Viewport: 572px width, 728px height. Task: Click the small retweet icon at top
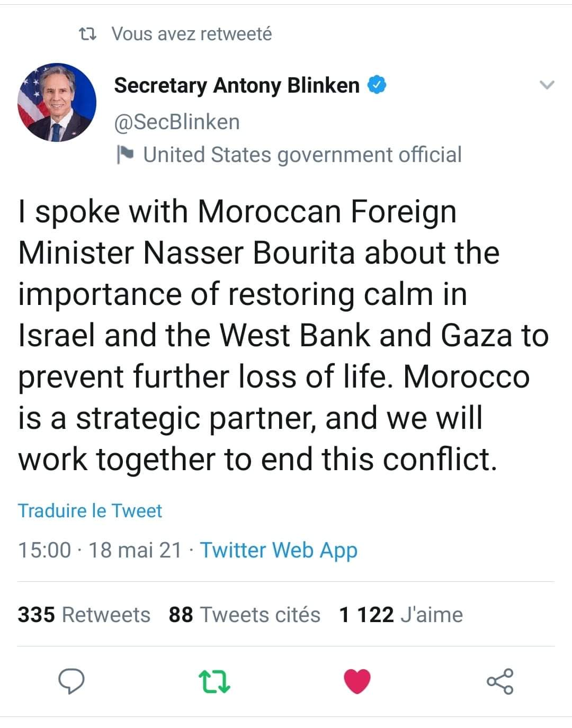tap(87, 34)
